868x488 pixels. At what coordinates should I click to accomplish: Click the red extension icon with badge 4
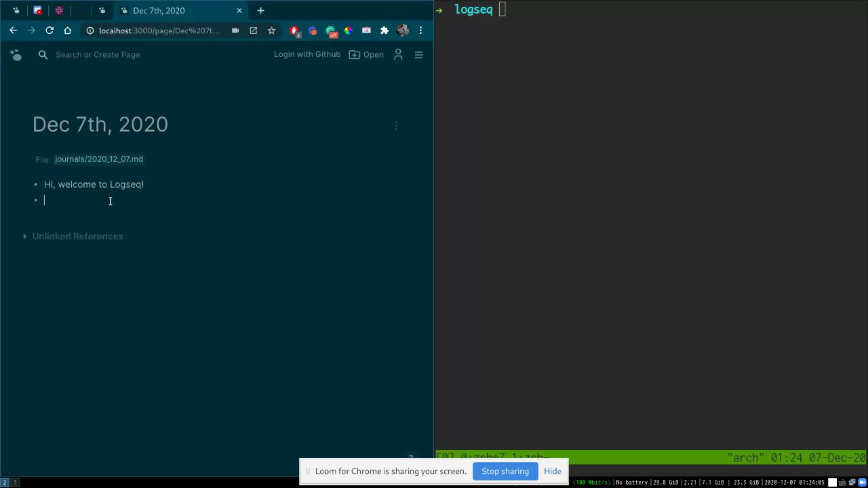[294, 30]
